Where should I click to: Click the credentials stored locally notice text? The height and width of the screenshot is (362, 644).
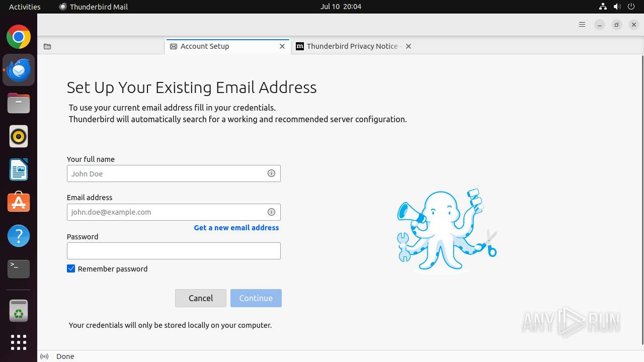coord(170,325)
